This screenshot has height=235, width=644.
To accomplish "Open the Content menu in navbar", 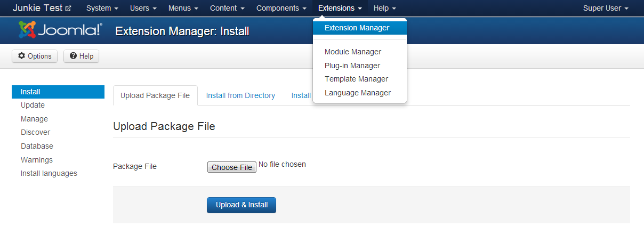I will pos(227,9).
